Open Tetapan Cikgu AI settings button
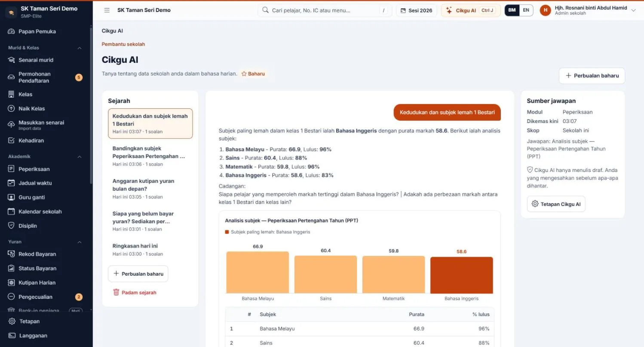This screenshot has width=644, height=347. (556, 204)
